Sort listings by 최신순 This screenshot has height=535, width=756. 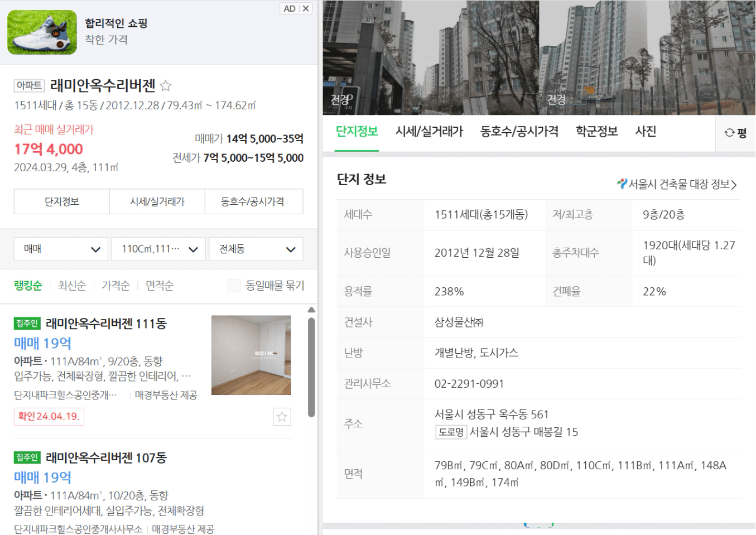click(72, 286)
